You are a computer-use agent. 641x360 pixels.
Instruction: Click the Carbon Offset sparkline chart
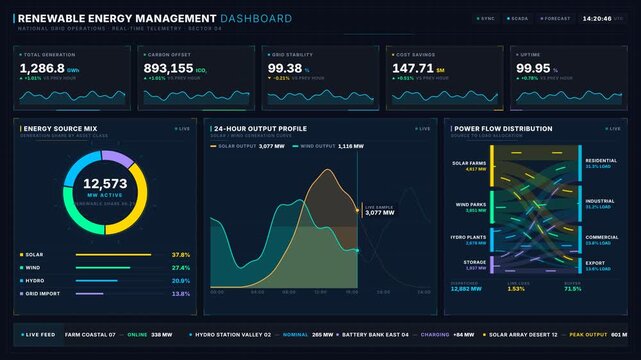coord(196,97)
